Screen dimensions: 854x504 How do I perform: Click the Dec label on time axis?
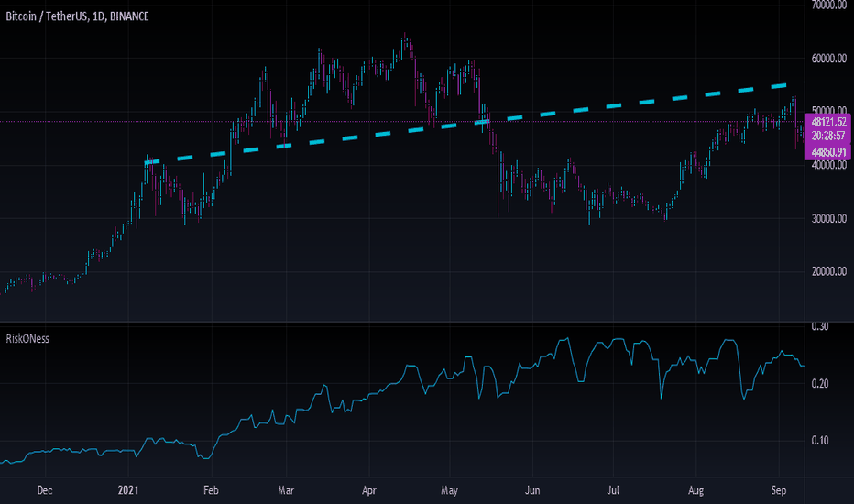click(45, 490)
